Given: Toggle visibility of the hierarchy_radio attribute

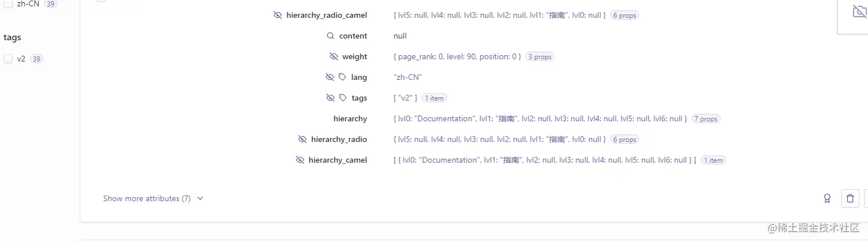Looking at the screenshot, I should click(x=303, y=139).
